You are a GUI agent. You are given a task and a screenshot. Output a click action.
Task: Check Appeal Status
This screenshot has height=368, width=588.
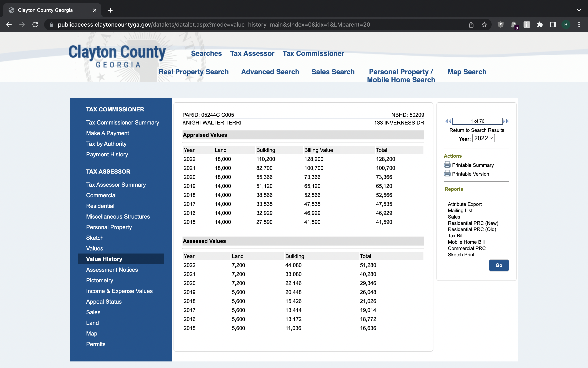(104, 302)
